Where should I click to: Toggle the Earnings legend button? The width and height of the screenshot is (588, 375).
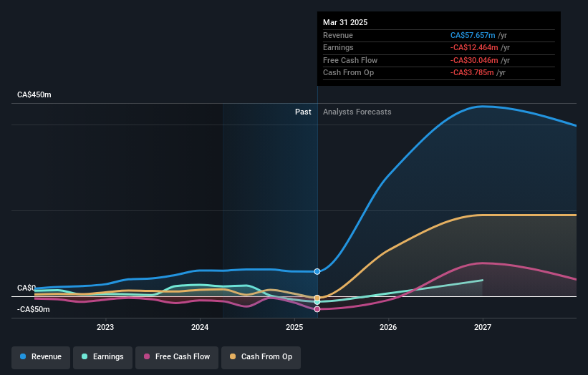pyautogui.click(x=102, y=357)
